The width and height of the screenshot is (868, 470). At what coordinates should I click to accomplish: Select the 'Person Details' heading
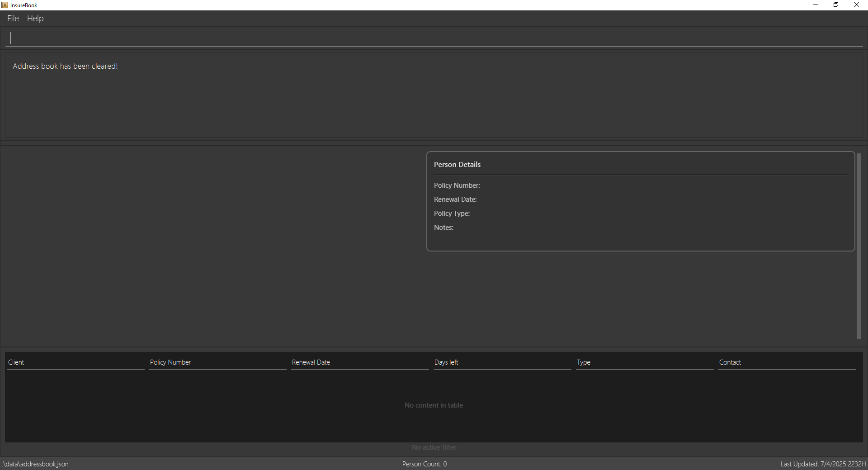click(457, 165)
